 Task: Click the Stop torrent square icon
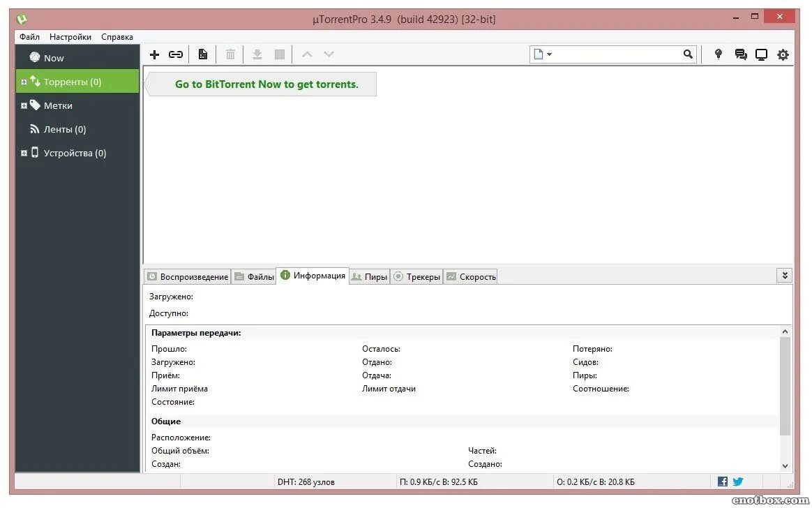pyautogui.click(x=280, y=54)
